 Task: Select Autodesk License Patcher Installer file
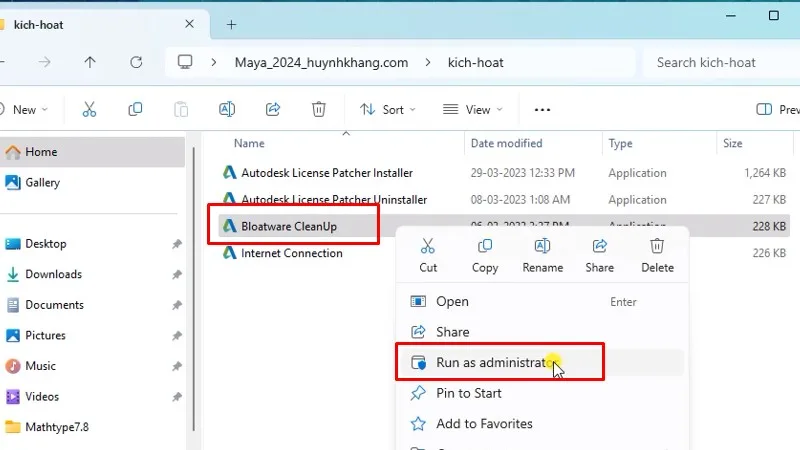327,173
